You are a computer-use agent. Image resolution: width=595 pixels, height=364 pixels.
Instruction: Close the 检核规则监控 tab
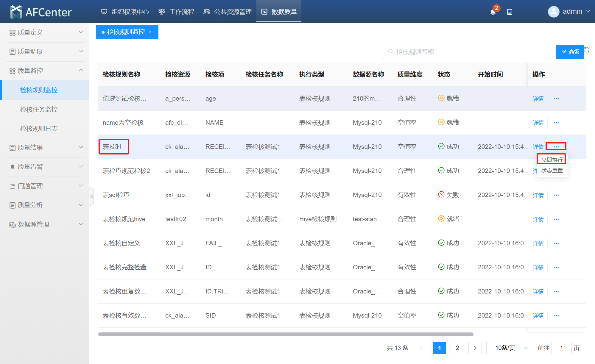(x=150, y=32)
